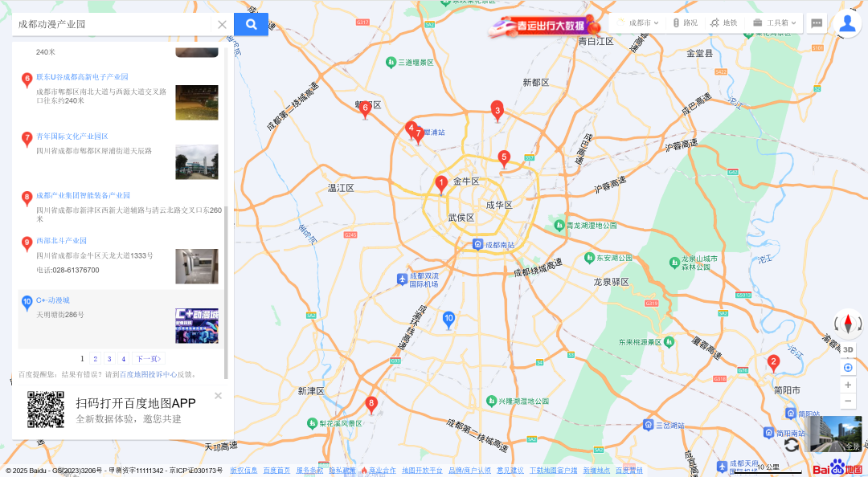Screen dimensions: 868x477
Task: Open the 成都市 city dropdown
Action: pyautogui.click(x=637, y=23)
